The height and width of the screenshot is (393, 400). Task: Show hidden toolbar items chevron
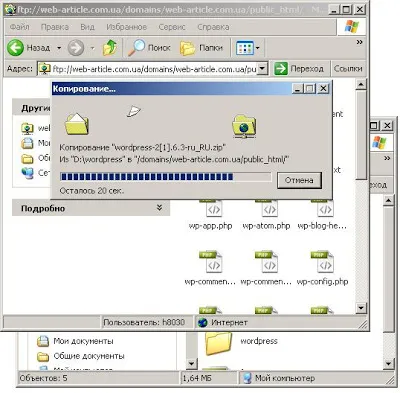[359, 42]
